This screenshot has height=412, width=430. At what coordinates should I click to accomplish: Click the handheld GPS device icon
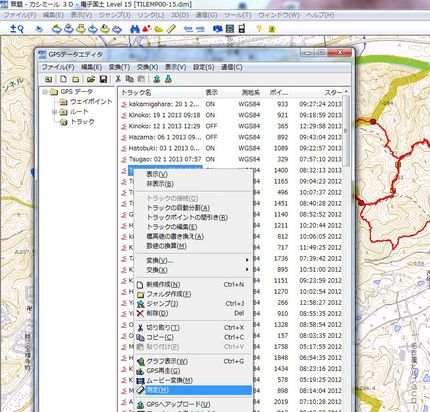point(242,29)
